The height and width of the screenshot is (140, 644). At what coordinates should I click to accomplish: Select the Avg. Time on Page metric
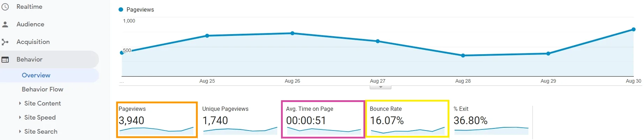pos(323,120)
